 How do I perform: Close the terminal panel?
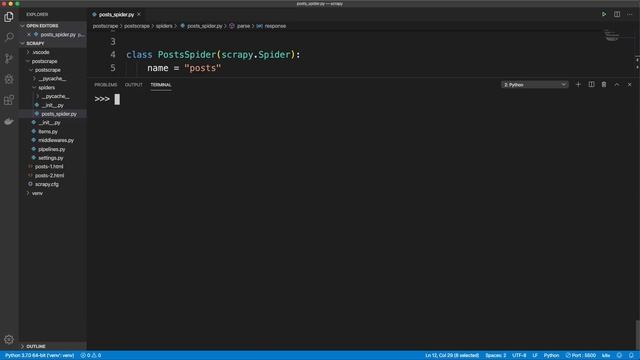[629, 84]
